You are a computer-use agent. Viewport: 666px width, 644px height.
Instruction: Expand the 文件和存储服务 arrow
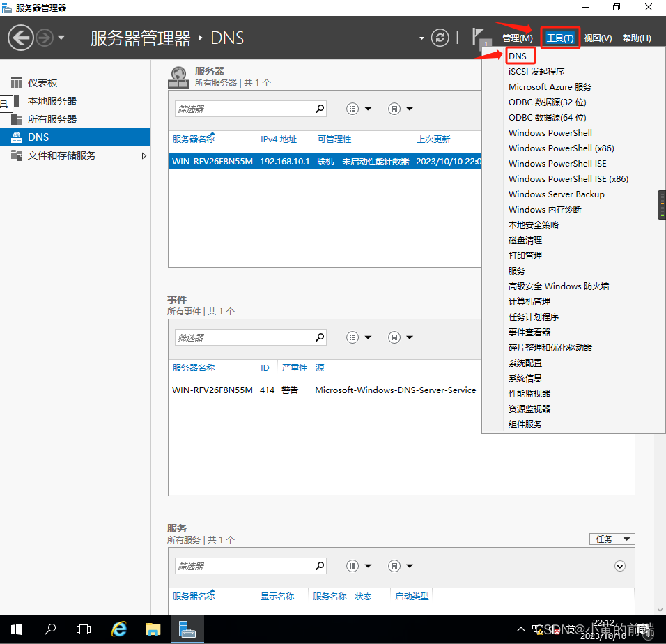pyautogui.click(x=144, y=155)
